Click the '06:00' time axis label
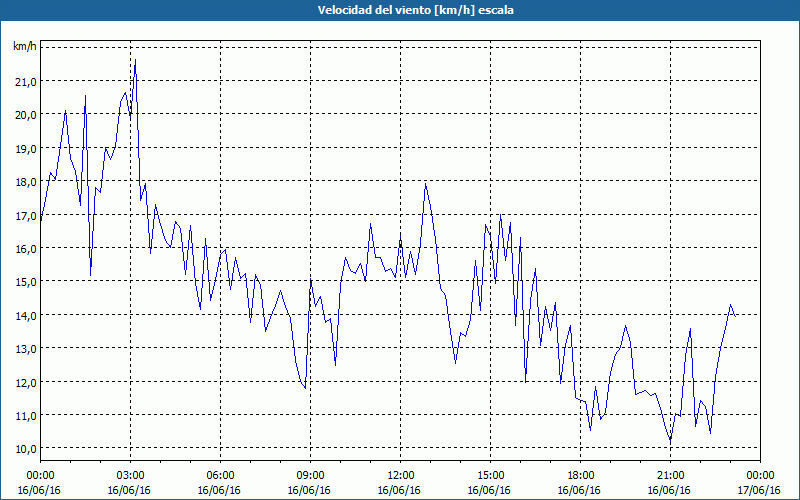 click(x=220, y=476)
